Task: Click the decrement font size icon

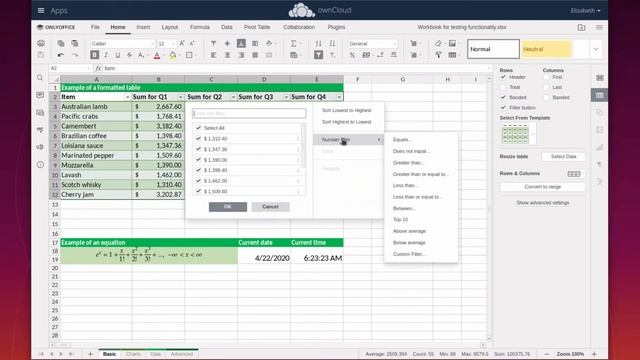Action: point(192,43)
